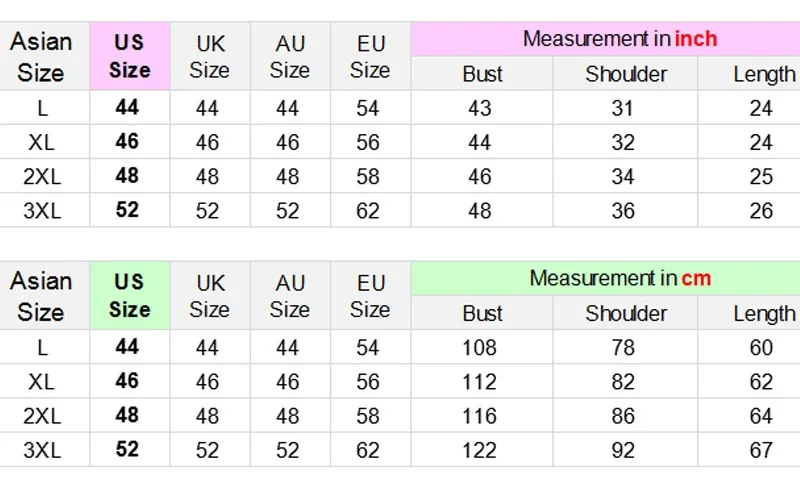Image resolution: width=800 pixels, height=496 pixels.
Task: Click EU Size header in inch table
Action: pos(369,56)
